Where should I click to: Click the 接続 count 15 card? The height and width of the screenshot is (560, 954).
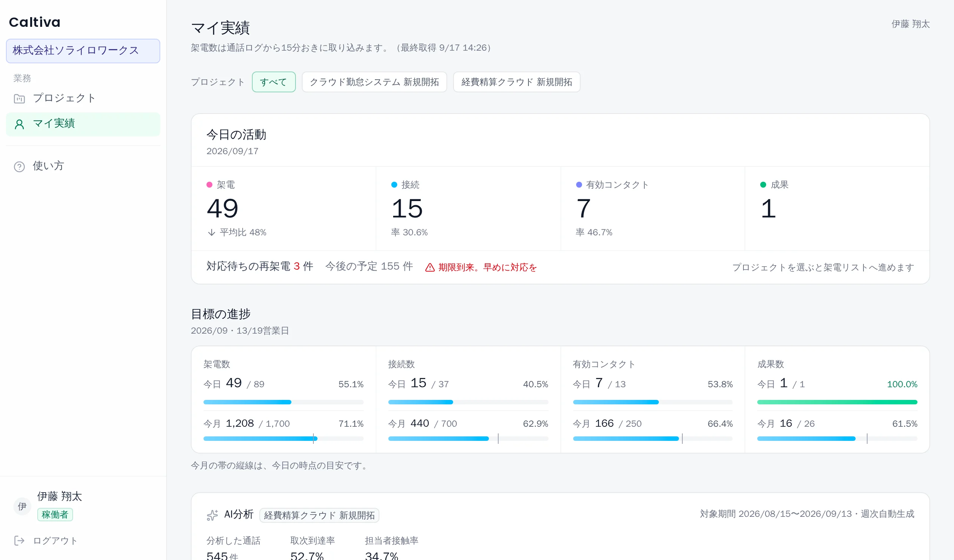[468, 209]
